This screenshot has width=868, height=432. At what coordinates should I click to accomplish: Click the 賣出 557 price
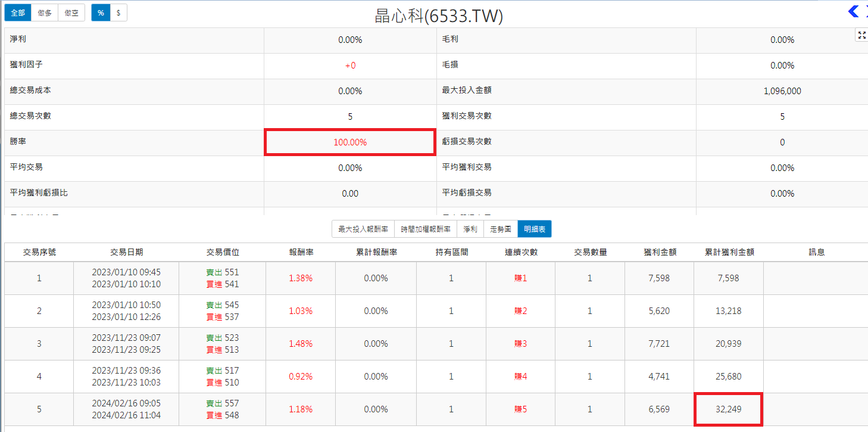[223, 403]
